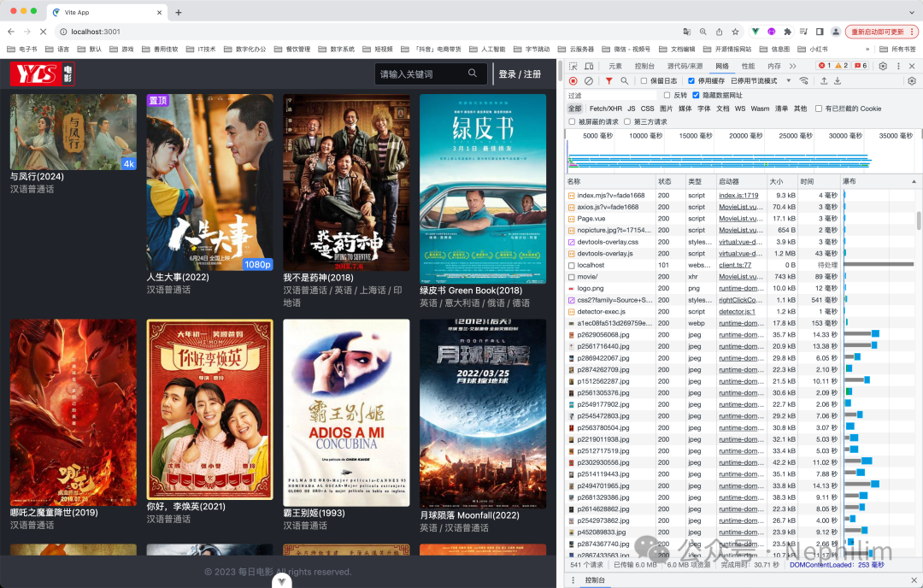The height and width of the screenshot is (588, 923).
Task: Open initiator link index.js:1719
Action: pyautogui.click(x=738, y=196)
